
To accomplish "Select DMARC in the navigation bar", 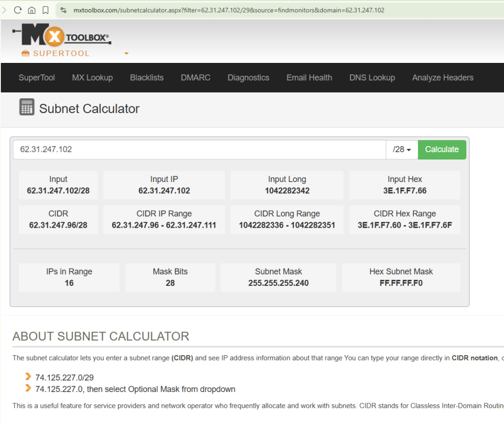I will click(x=195, y=78).
